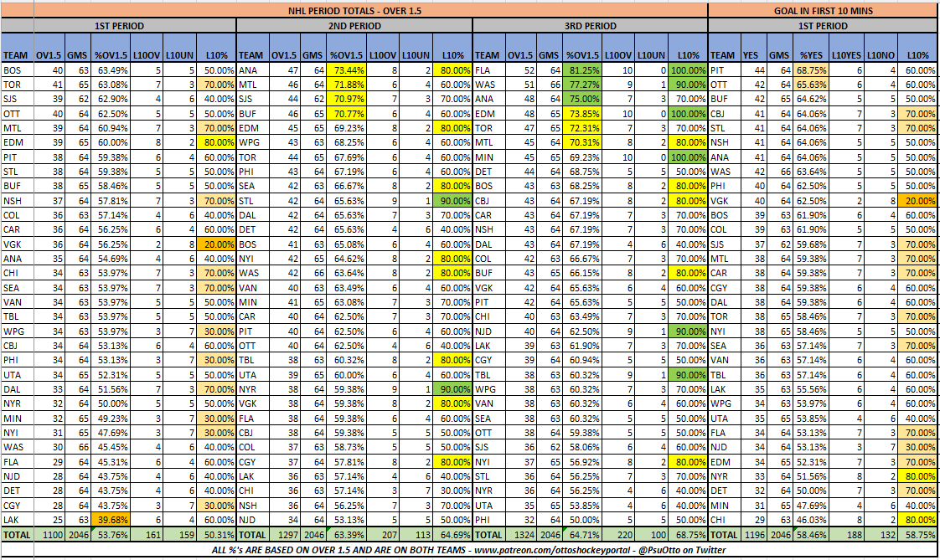The height and width of the screenshot is (560, 940).
Task: Click the total 64.71% cell
Action: tap(582, 534)
